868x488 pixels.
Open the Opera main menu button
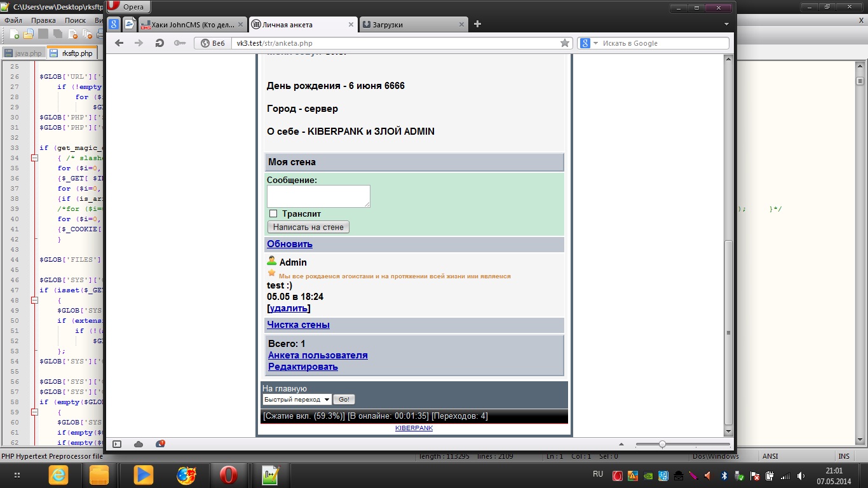[x=128, y=7]
